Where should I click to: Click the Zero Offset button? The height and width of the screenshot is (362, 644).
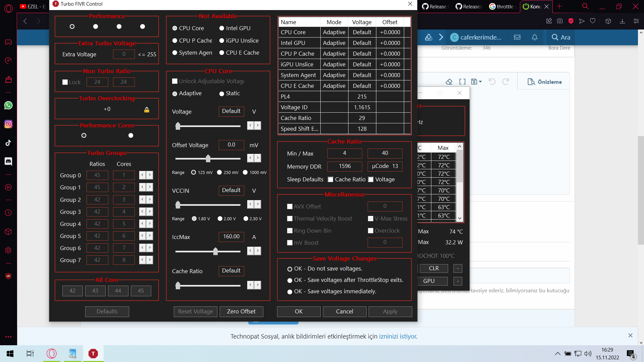241,311
